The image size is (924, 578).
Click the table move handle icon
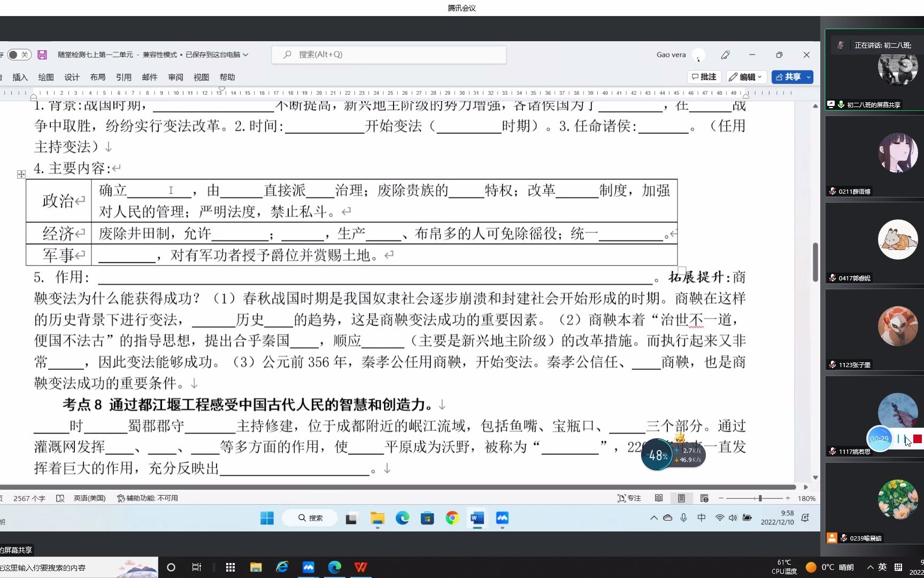21,174
